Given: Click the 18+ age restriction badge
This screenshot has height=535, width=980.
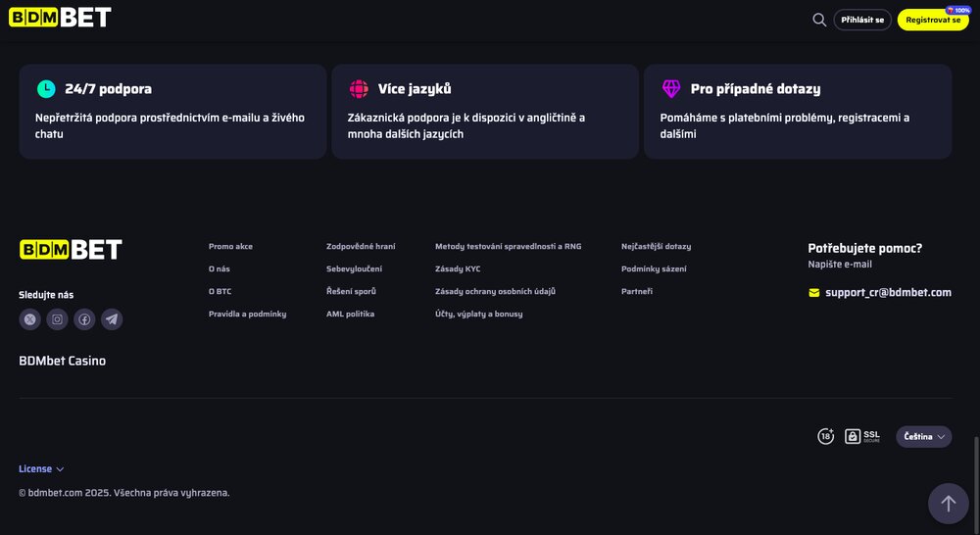Looking at the screenshot, I should pos(825,436).
